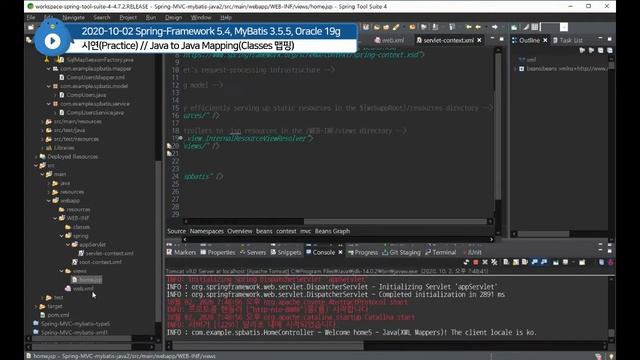The image size is (640, 360).
Task: Open the Project menu
Action: pos(128,18)
